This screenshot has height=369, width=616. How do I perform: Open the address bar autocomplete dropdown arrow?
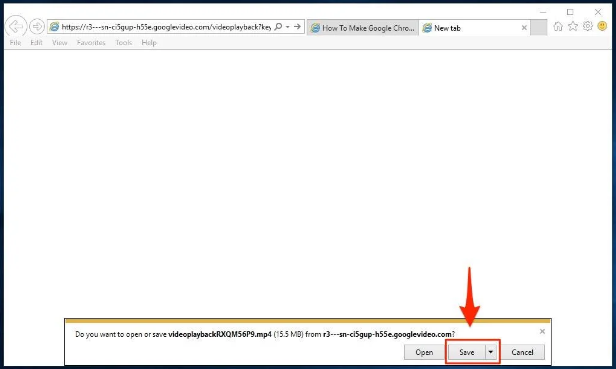[288, 27]
